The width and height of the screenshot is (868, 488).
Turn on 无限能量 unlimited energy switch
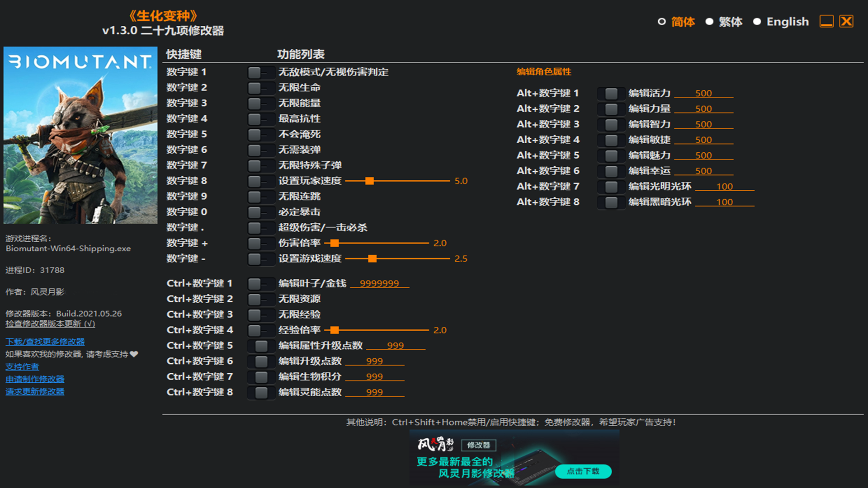261,103
